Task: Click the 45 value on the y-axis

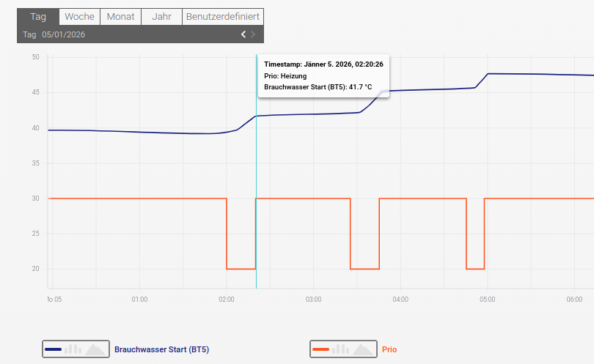Action: click(35, 92)
